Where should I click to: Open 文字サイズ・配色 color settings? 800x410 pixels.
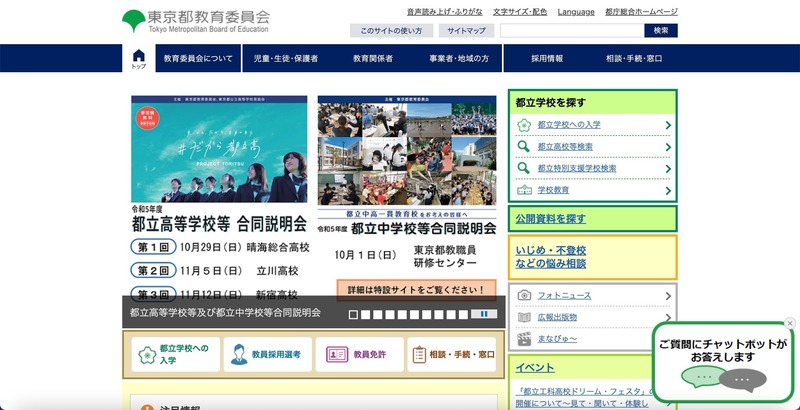(x=519, y=12)
